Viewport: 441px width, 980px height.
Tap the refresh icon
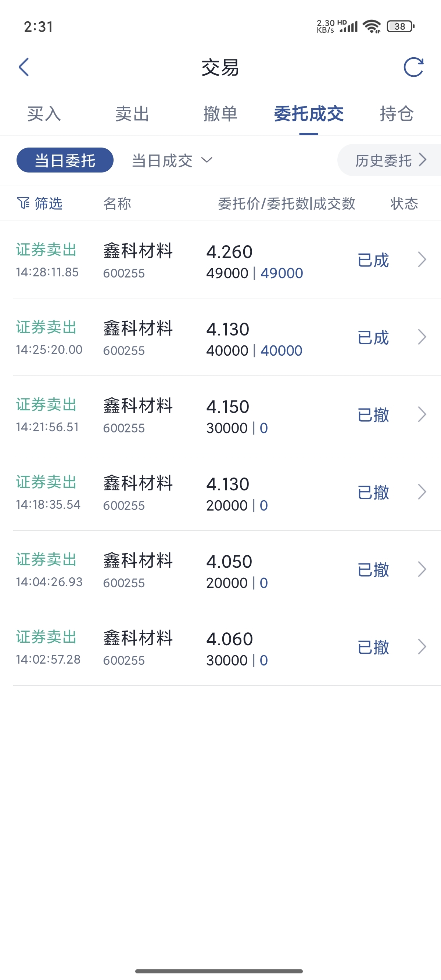(x=413, y=67)
